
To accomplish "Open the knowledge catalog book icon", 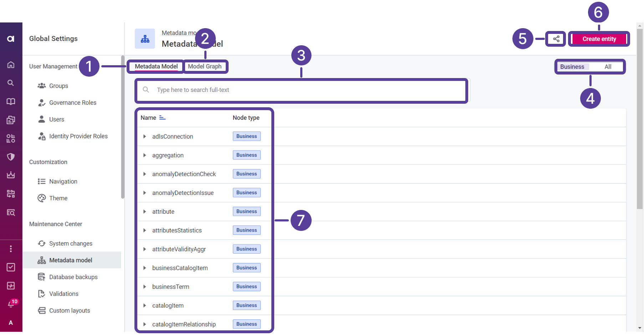I will click(x=11, y=102).
